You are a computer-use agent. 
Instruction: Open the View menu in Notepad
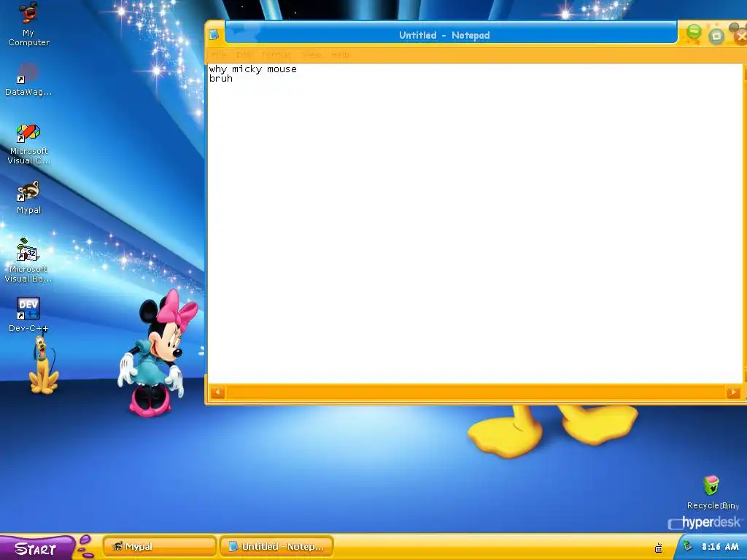click(x=311, y=55)
